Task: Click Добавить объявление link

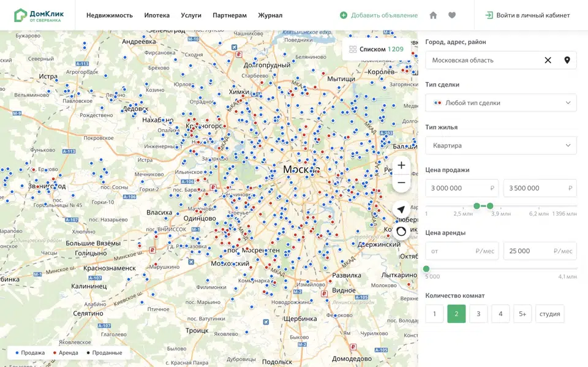Action: click(385, 15)
